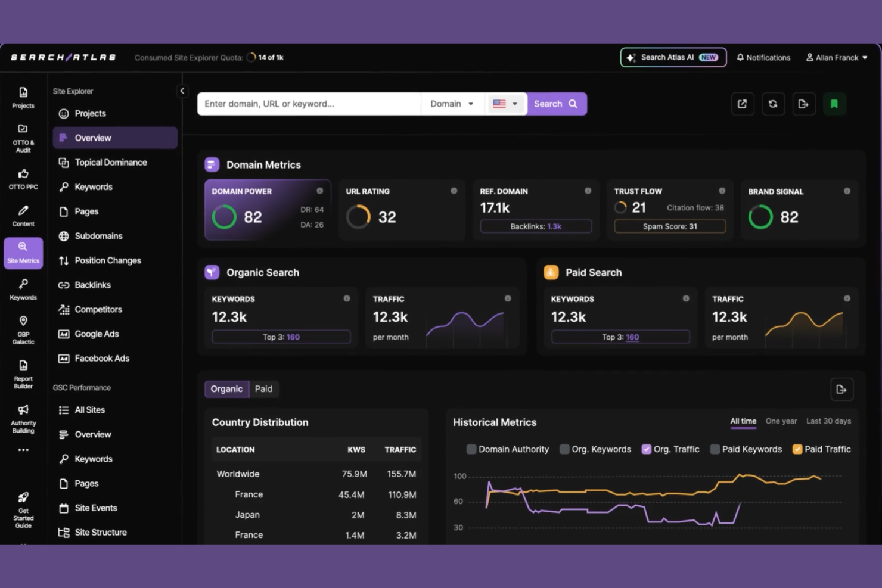Open the Domain search type dropdown

tap(452, 103)
